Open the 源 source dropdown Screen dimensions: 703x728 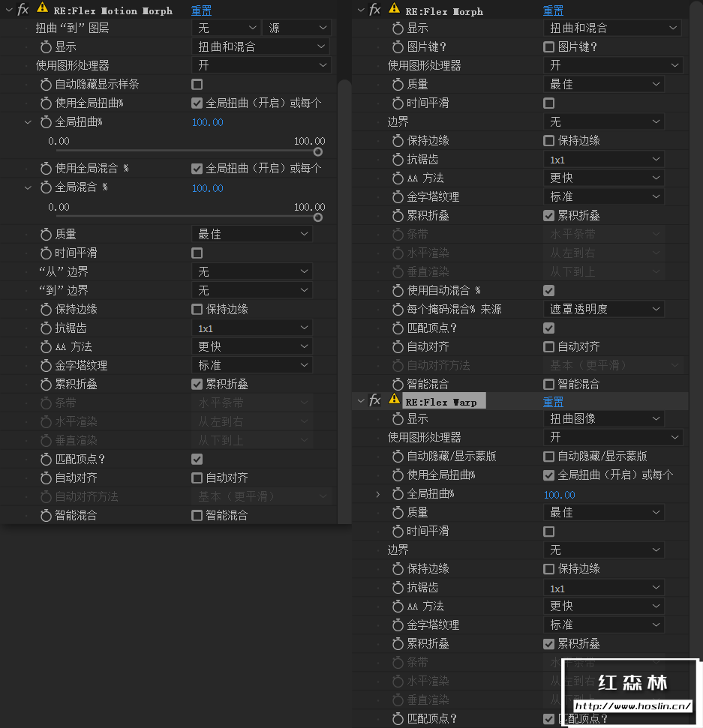(297, 28)
